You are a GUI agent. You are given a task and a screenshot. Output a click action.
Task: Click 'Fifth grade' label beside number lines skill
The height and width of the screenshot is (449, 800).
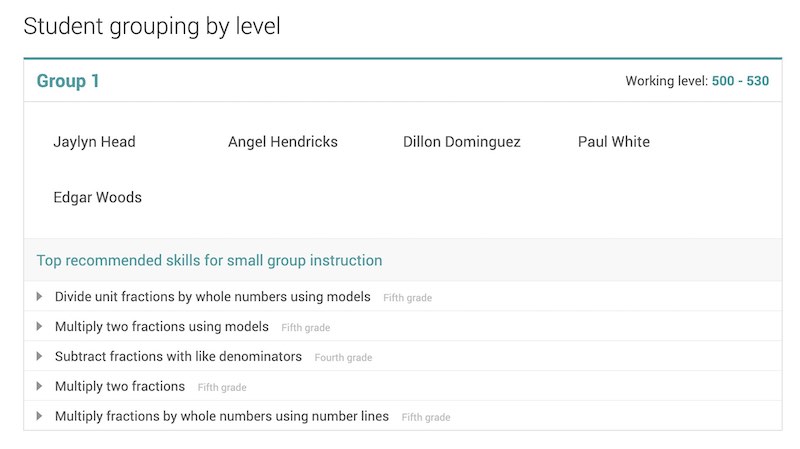pos(426,417)
